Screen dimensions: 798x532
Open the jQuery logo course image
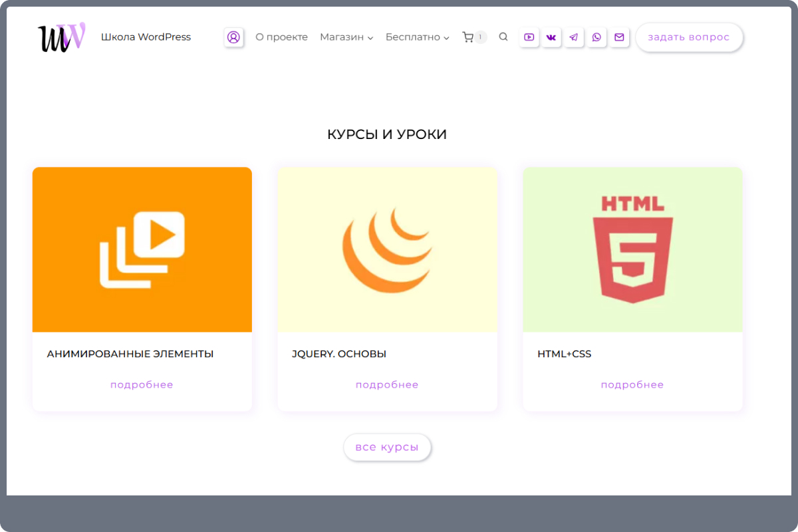point(388,249)
